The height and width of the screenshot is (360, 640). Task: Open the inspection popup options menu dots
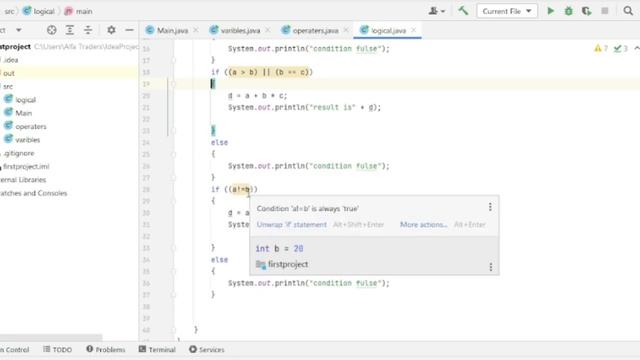[490, 207]
